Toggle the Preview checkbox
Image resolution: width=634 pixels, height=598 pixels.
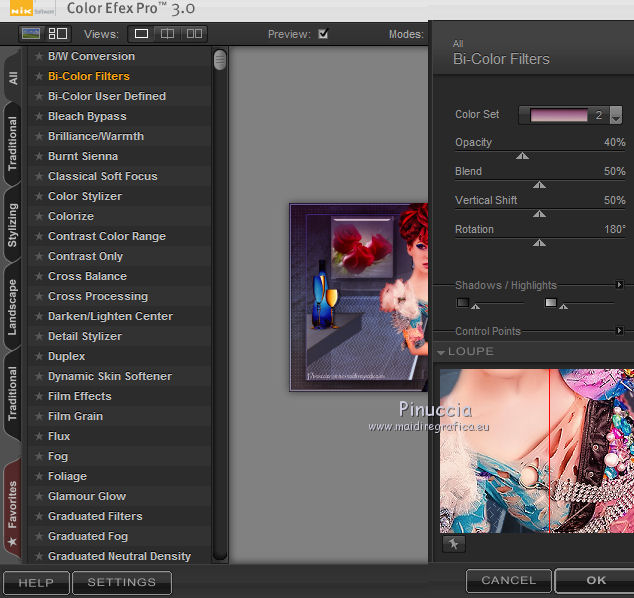tap(322, 34)
